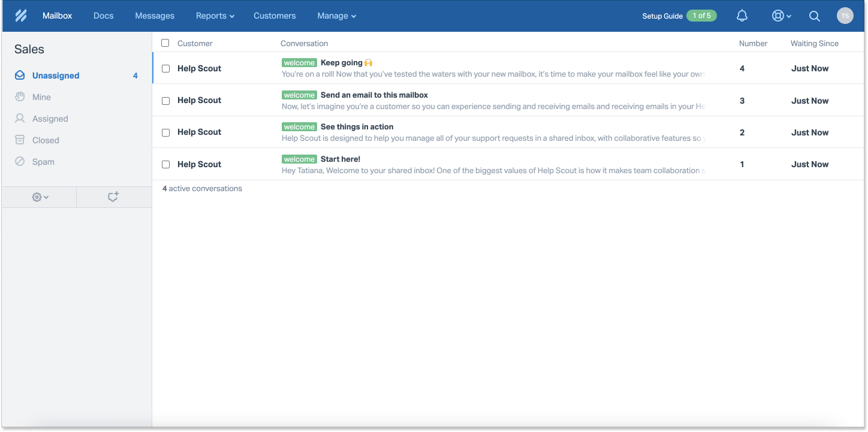Start a new conversation with the plus bubble icon
Screen dimensions: 868x432
pyautogui.click(x=113, y=197)
